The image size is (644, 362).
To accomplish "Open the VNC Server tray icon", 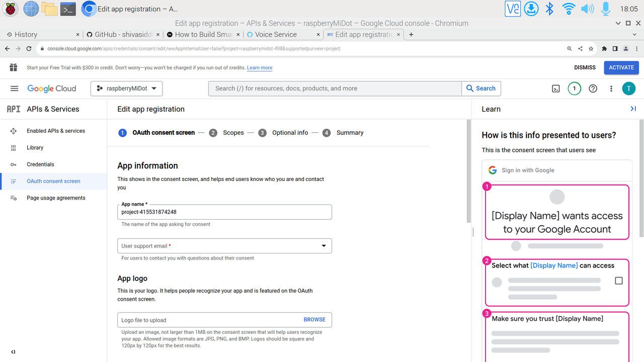I will click(513, 9).
